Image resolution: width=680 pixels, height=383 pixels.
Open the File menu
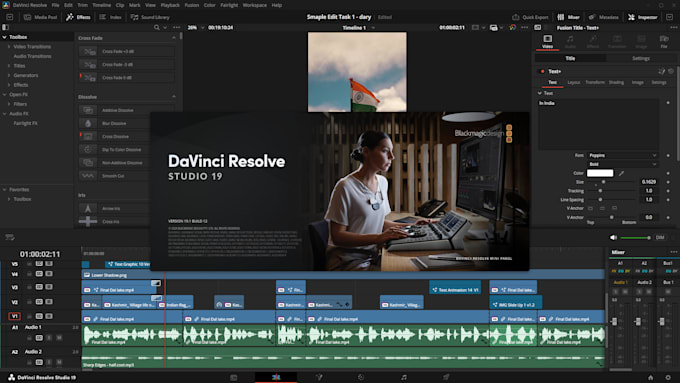pos(56,5)
